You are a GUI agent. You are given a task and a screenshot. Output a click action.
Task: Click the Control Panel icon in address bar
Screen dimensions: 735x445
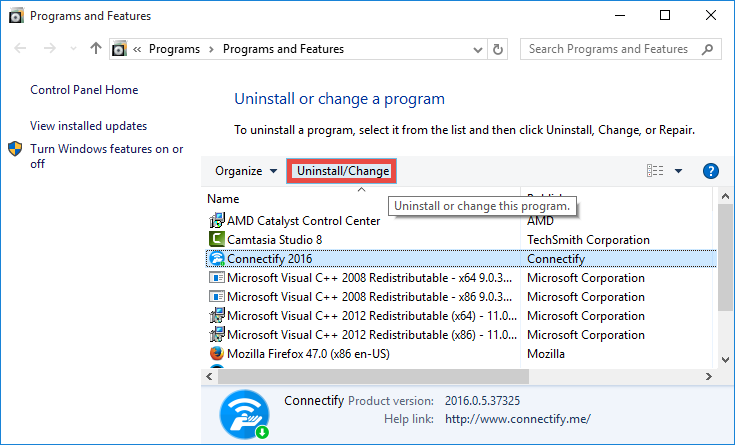click(x=119, y=49)
